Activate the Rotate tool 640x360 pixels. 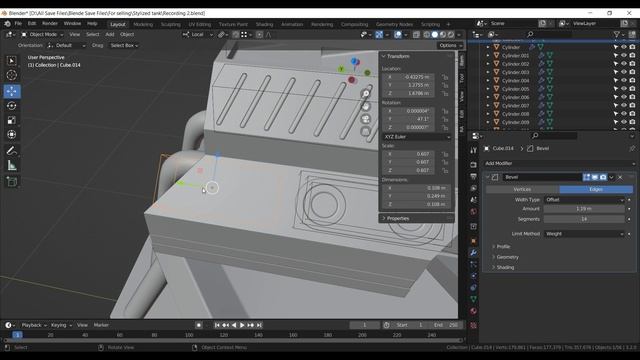(x=11, y=106)
